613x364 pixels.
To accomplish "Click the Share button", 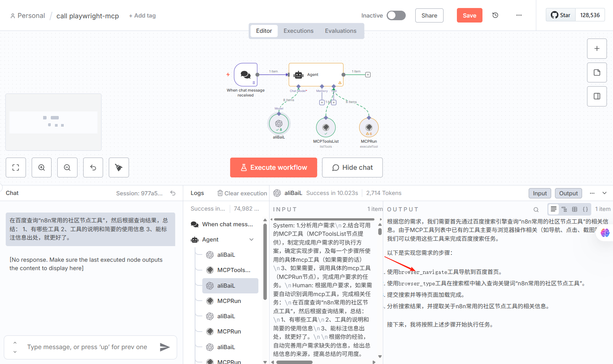I will coord(429,15).
